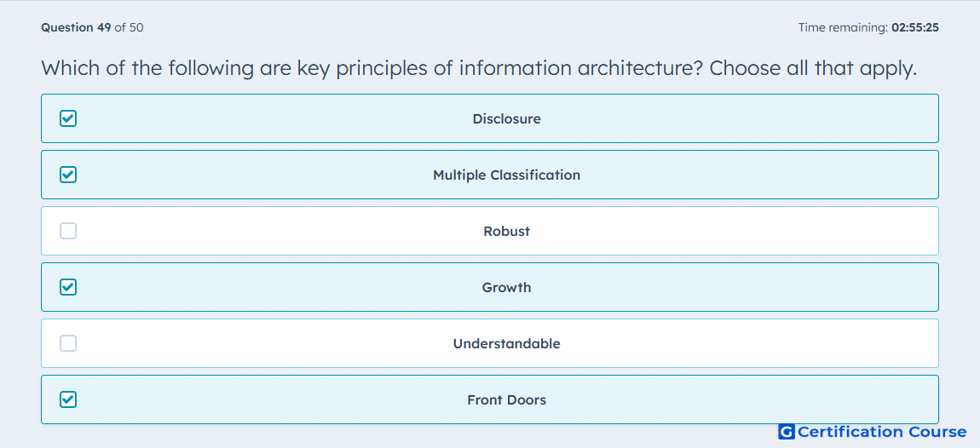The height and width of the screenshot is (448, 980).
Task: Choose the Robust answer label
Action: point(507,231)
